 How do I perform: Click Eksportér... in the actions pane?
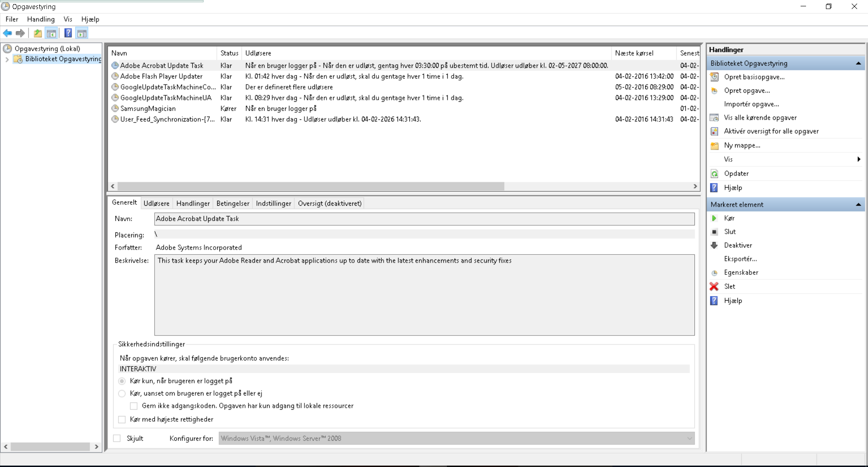point(740,259)
